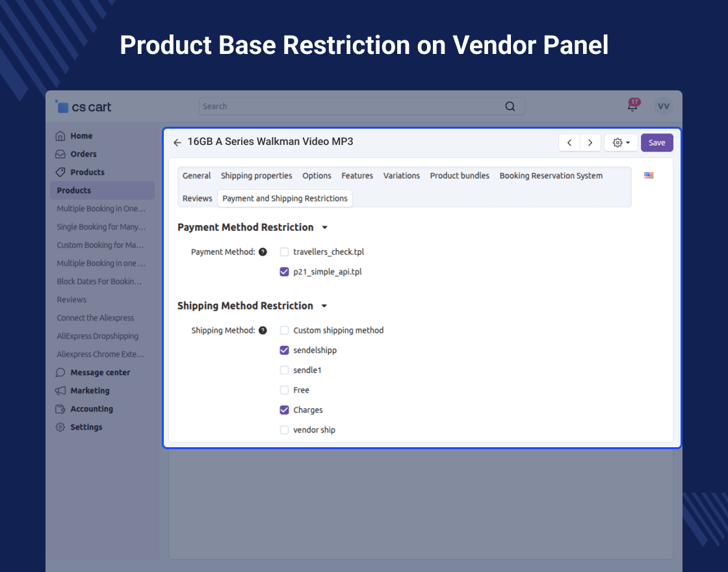Viewport: 728px width, 572px height.
Task: Open the Orders sidebar link
Action: coord(84,154)
